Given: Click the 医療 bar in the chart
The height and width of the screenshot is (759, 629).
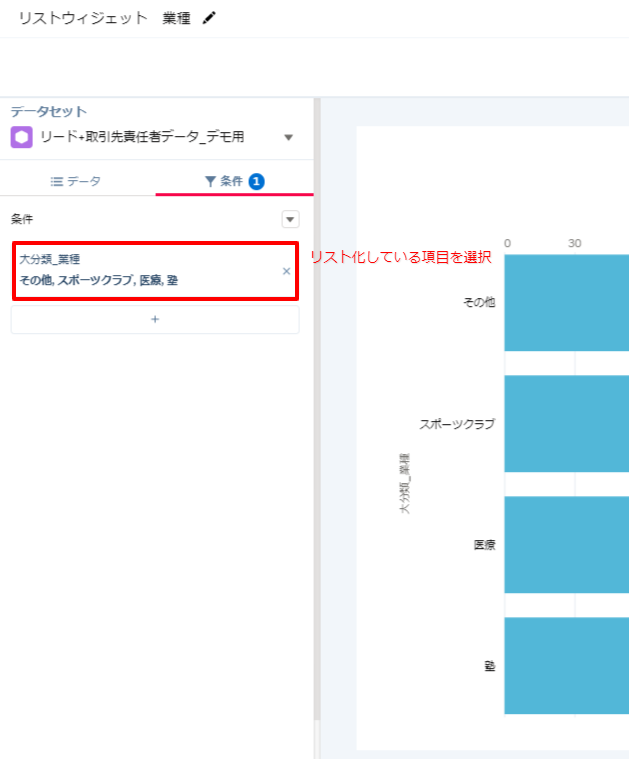Looking at the screenshot, I should click(566, 544).
